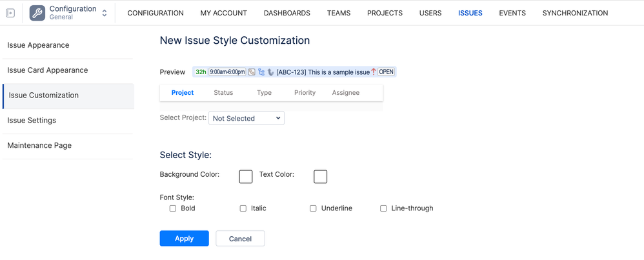Expand the Configuration General switcher arrows
The width and height of the screenshot is (644, 260).
(105, 13)
